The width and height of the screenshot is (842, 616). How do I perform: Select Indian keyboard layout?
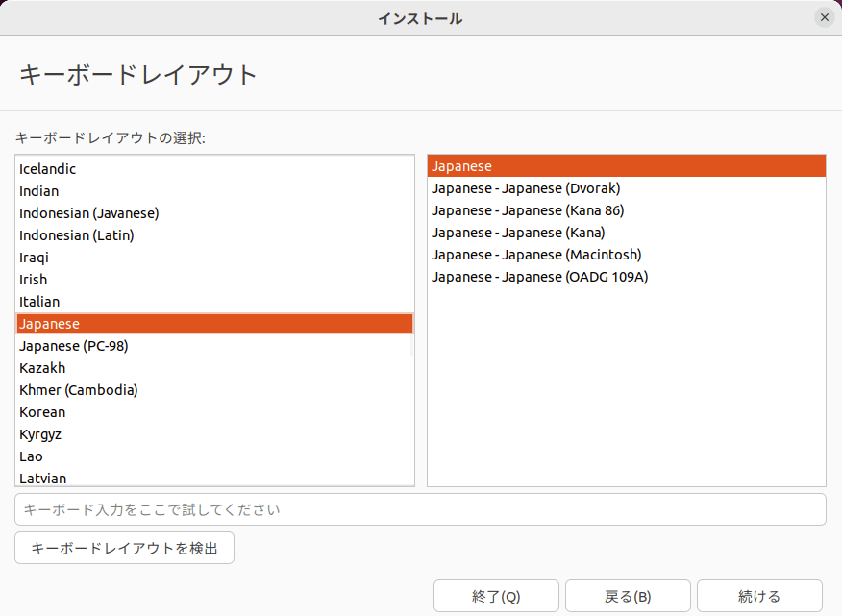click(214, 190)
